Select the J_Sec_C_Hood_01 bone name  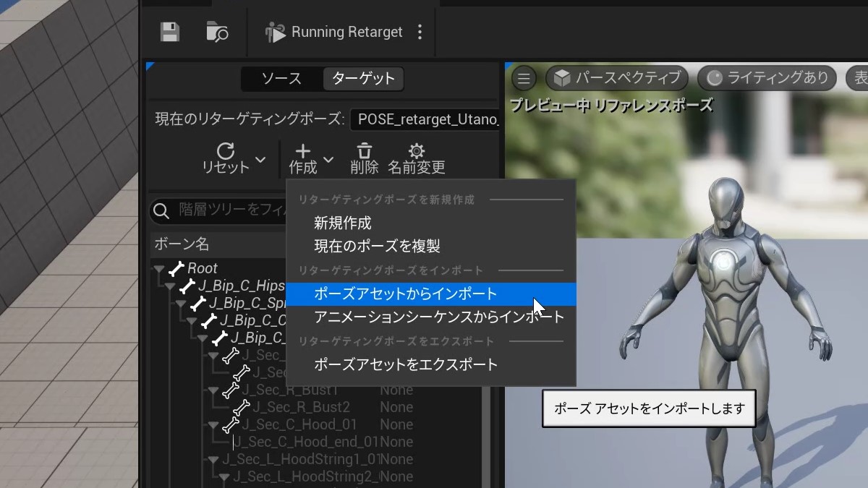pos(299,424)
